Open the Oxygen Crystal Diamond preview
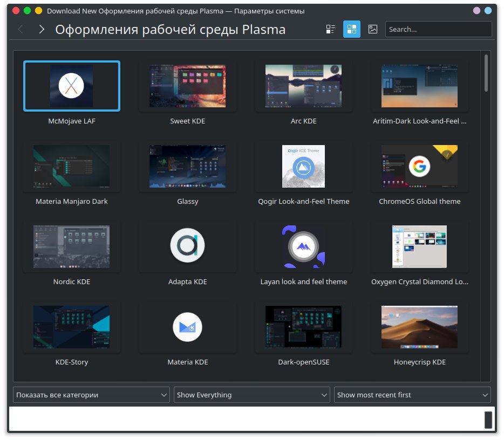 coord(419,246)
